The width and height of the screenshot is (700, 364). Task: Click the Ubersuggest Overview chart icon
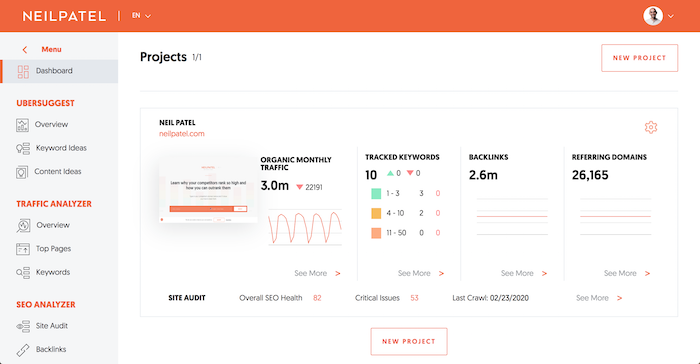(22, 125)
